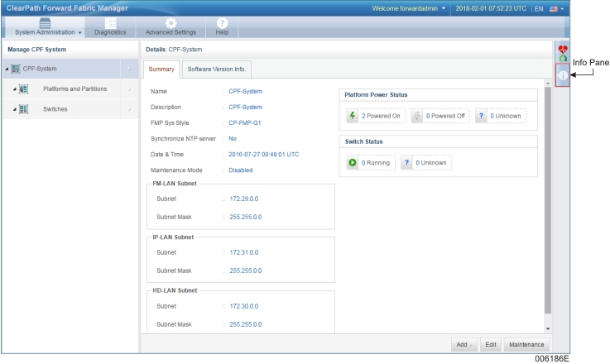Click the Edit button
This screenshot has height=364, width=610.
pyautogui.click(x=490, y=344)
